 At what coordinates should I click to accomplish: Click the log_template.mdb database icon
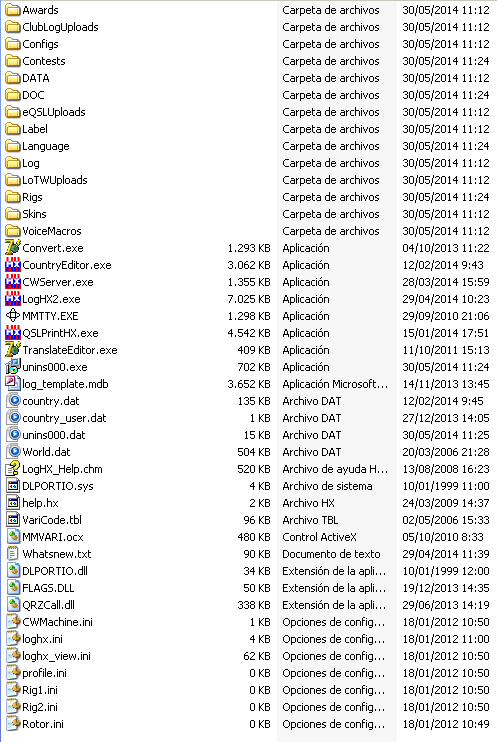[13, 384]
